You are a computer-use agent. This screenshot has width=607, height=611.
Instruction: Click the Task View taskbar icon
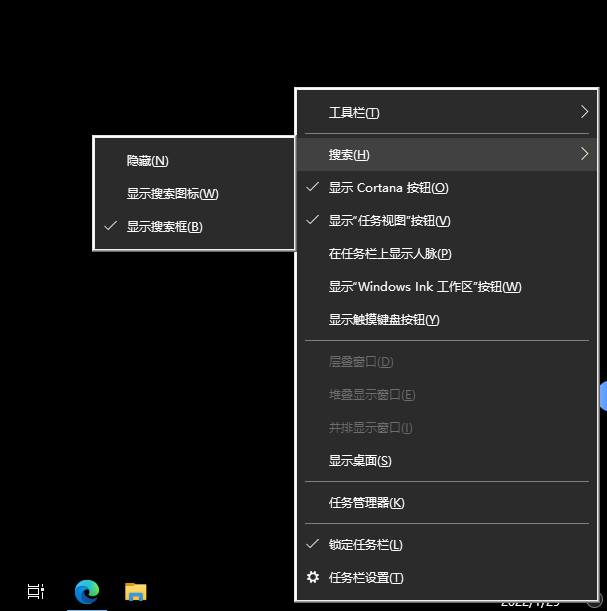(36, 592)
